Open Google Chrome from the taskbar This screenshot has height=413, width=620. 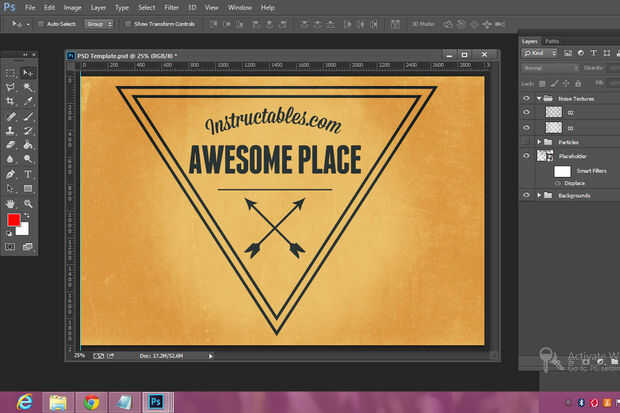coord(91,402)
